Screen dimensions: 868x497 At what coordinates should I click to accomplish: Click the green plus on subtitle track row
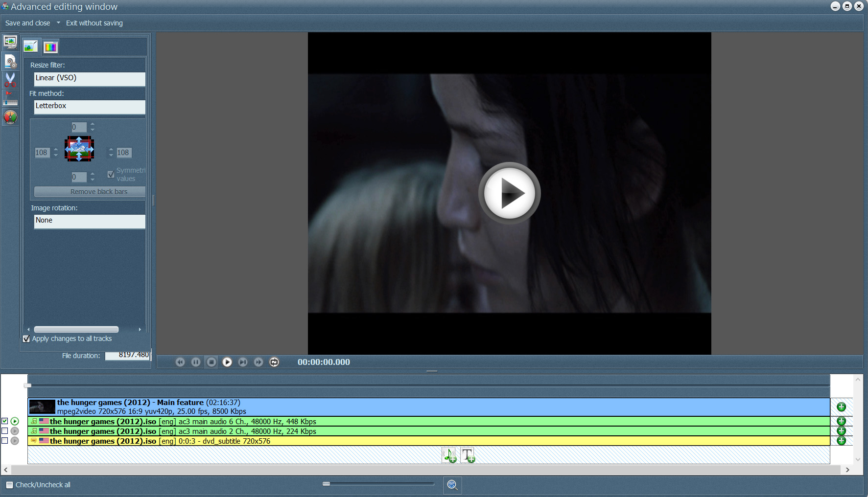click(841, 441)
